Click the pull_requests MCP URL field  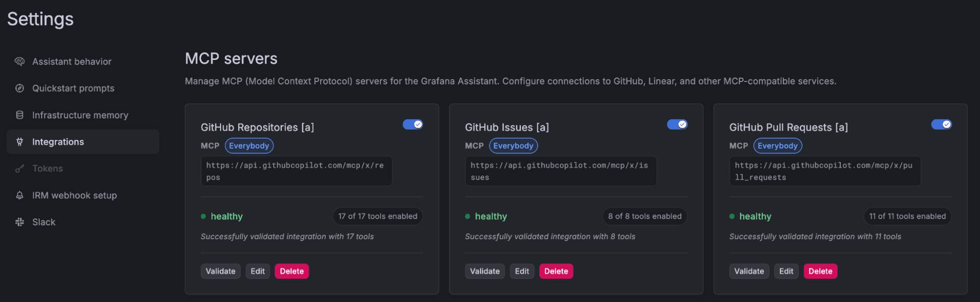pos(825,171)
